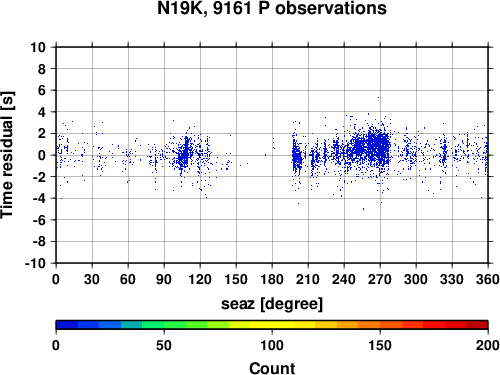Click the colorbar tick label 200
The image size is (500, 375).
click(x=487, y=345)
